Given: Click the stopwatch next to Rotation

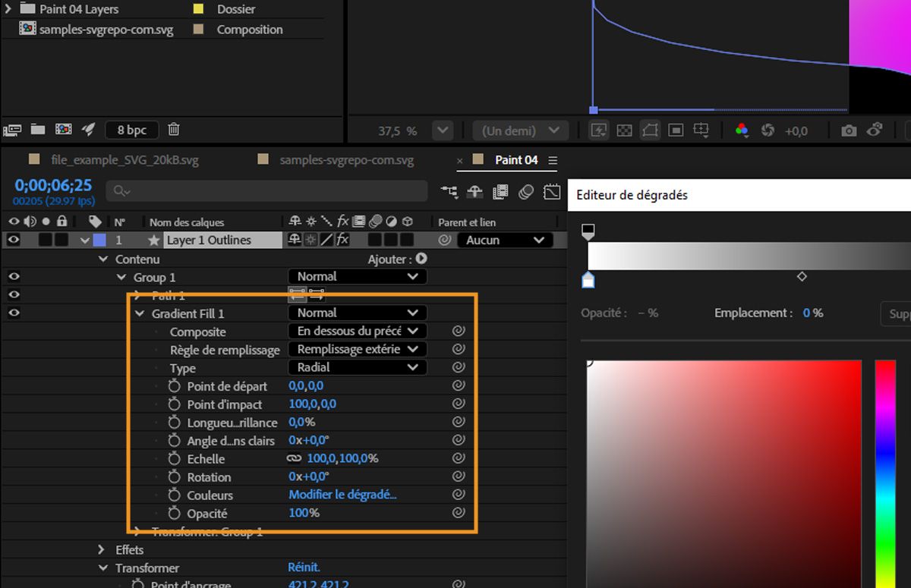Looking at the screenshot, I should tap(174, 476).
